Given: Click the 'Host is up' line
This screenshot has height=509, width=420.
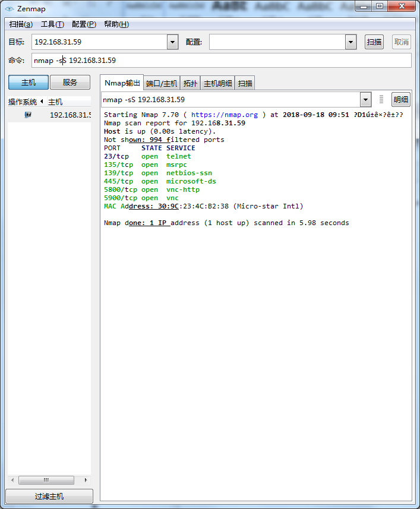Looking at the screenshot, I should coord(160,131).
